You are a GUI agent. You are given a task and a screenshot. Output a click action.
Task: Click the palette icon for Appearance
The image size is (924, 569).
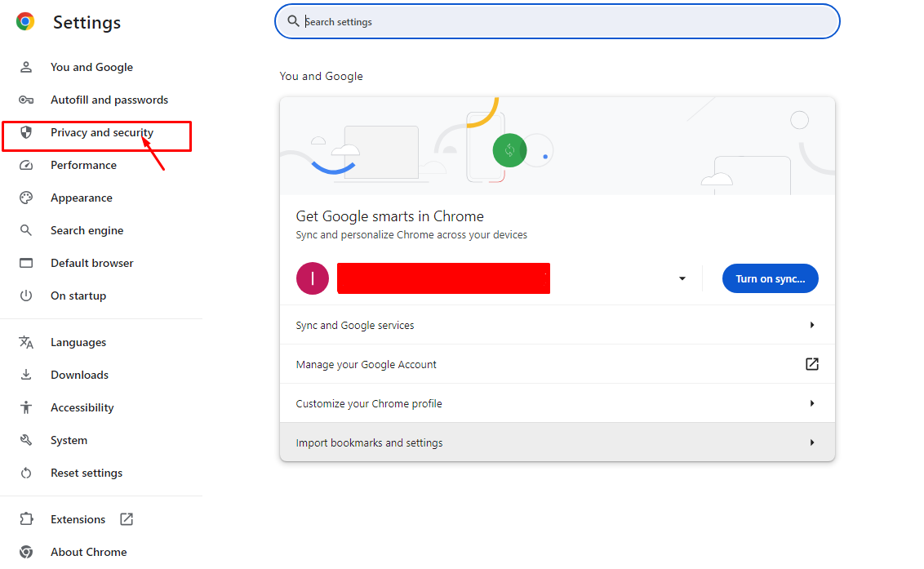[26, 198]
